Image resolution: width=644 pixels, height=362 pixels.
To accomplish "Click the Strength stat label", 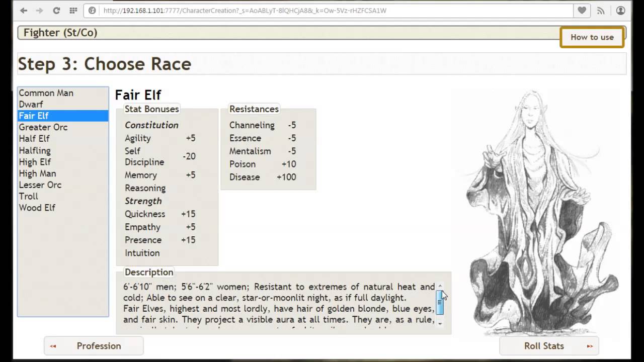I will pos(143,201).
